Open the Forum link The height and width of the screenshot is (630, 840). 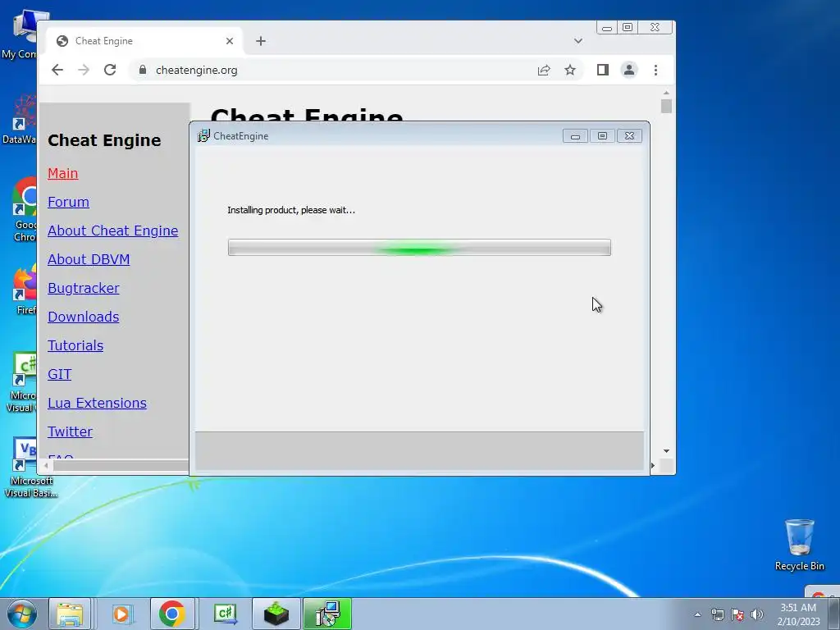(x=68, y=202)
